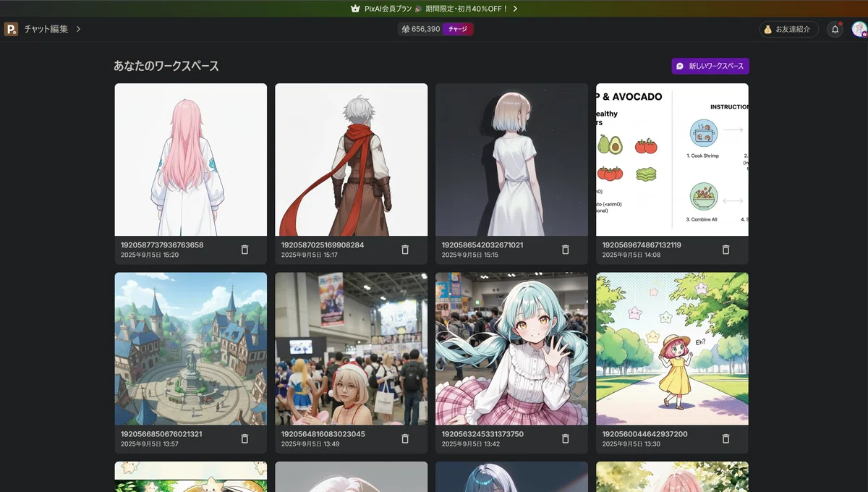Create 新しいワークスペース new workspace
868x492 pixels.
(710, 66)
